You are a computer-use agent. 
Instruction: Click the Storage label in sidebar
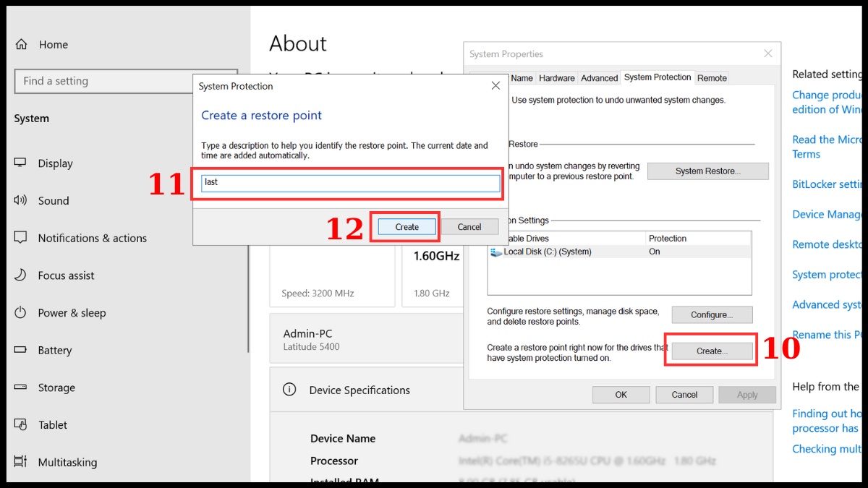[56, 388]
